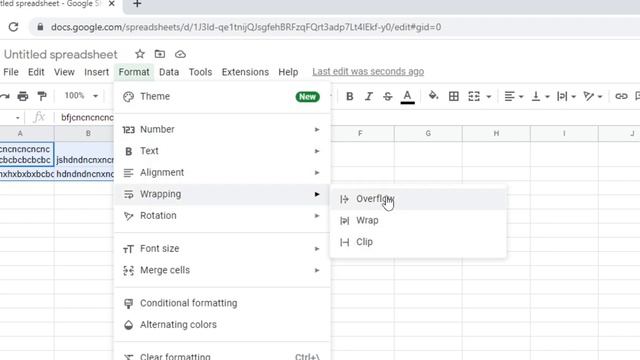
Task: Open a new browser tab
Action: 137,4
